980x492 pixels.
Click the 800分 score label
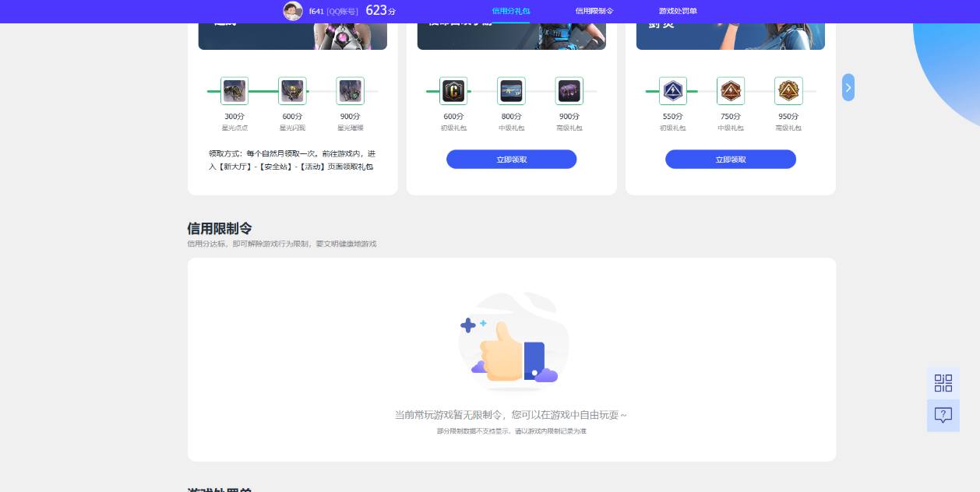point(511,117)
